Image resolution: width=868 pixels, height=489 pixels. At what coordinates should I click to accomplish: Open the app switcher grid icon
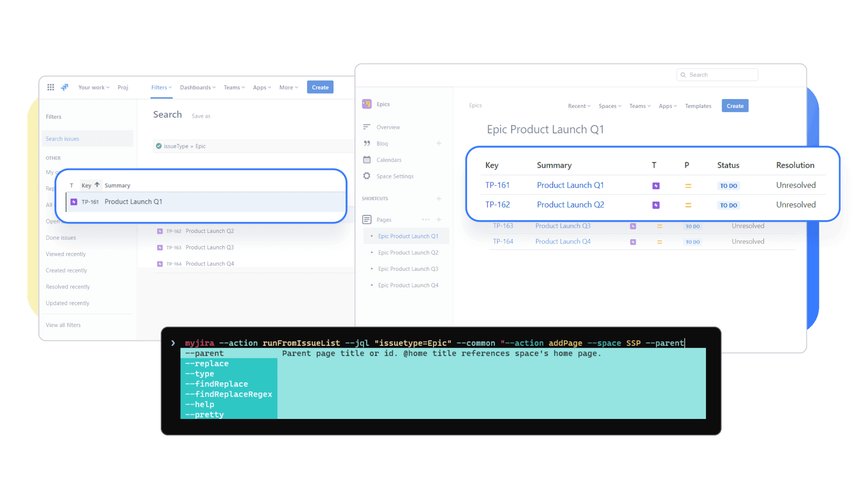50,87
